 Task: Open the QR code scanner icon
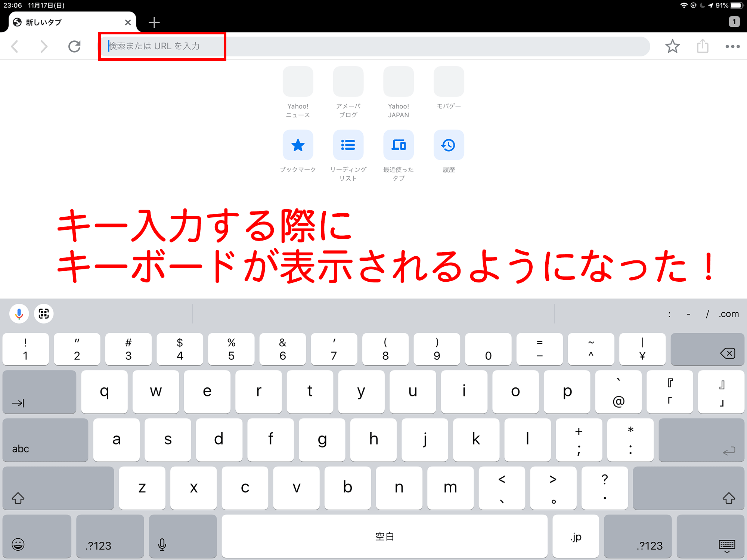coord(44,314)
